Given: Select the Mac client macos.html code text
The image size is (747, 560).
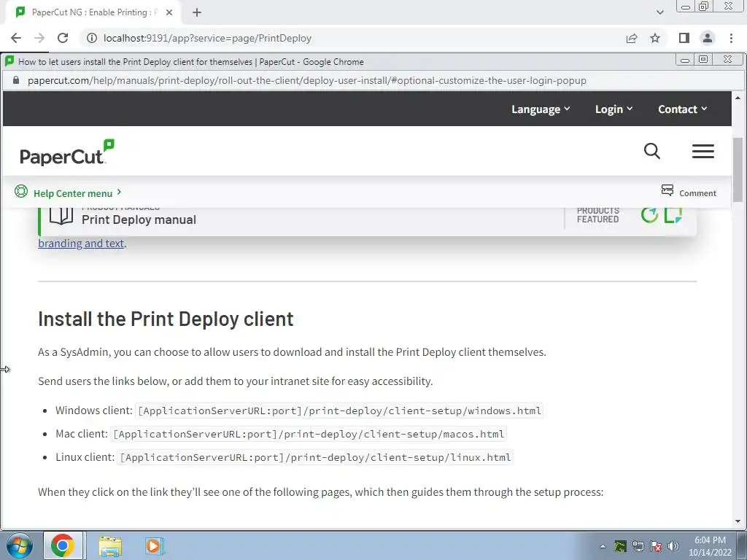Looking at the screenshot, I should 309,434.
